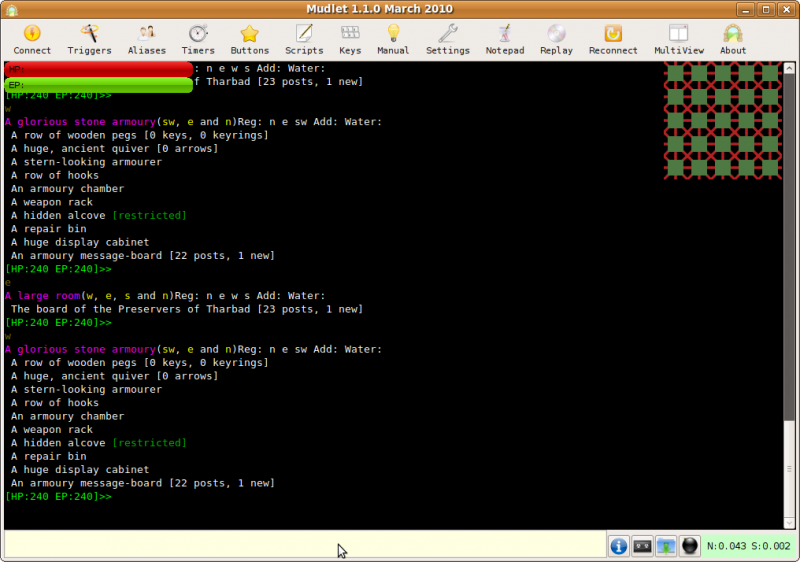Screen dimensions: 800x562
Task: Close the Mudlet window
Action: [786, 9]
